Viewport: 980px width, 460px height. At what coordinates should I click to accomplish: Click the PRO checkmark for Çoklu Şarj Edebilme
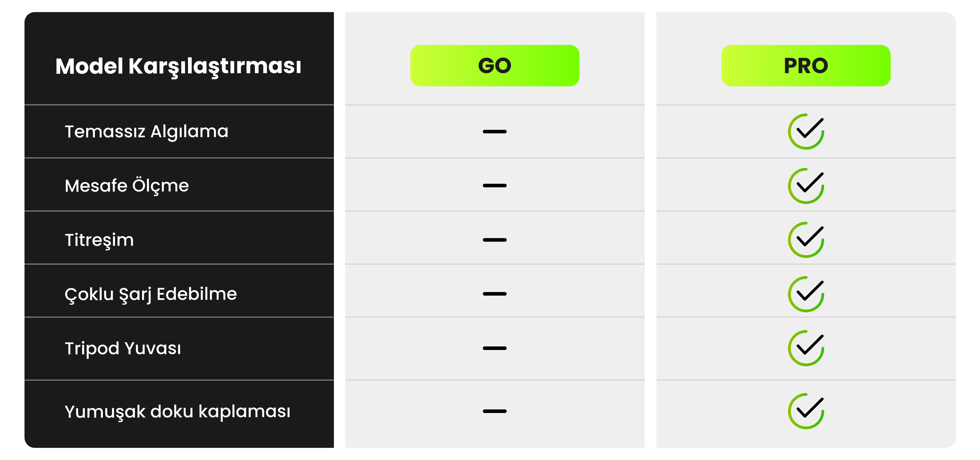tap(806, 294)
